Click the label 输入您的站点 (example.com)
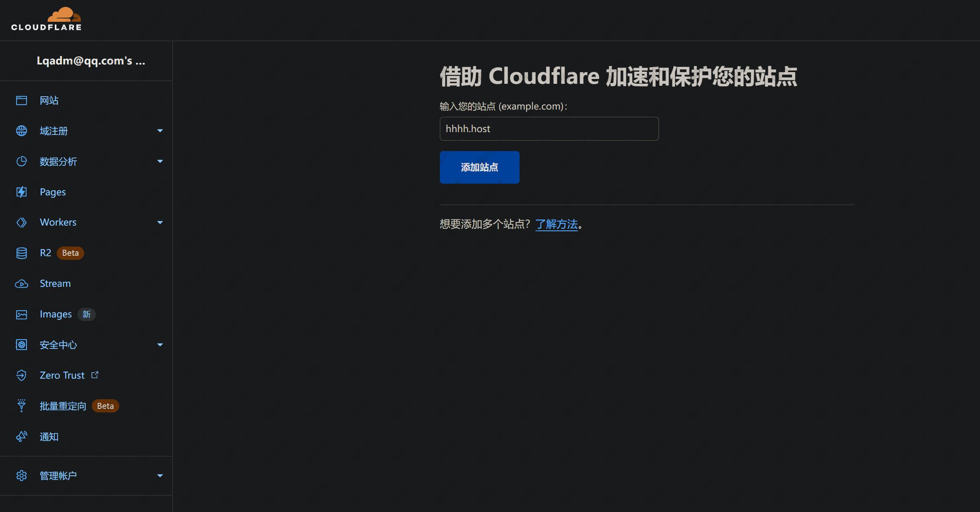Image resolution: width=980 pixels, height=512 pixels. pos(503,106)
